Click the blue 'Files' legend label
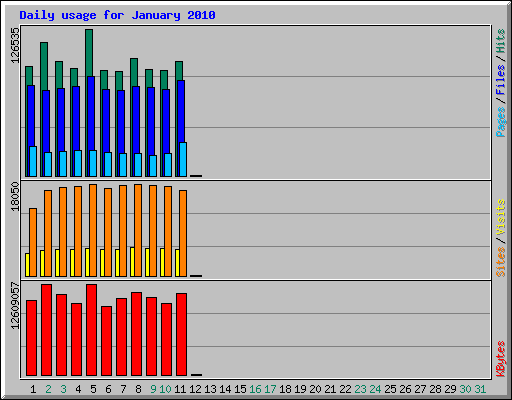Screen dimensions: 512x400 pyautogui.click(x=501, y=79)
